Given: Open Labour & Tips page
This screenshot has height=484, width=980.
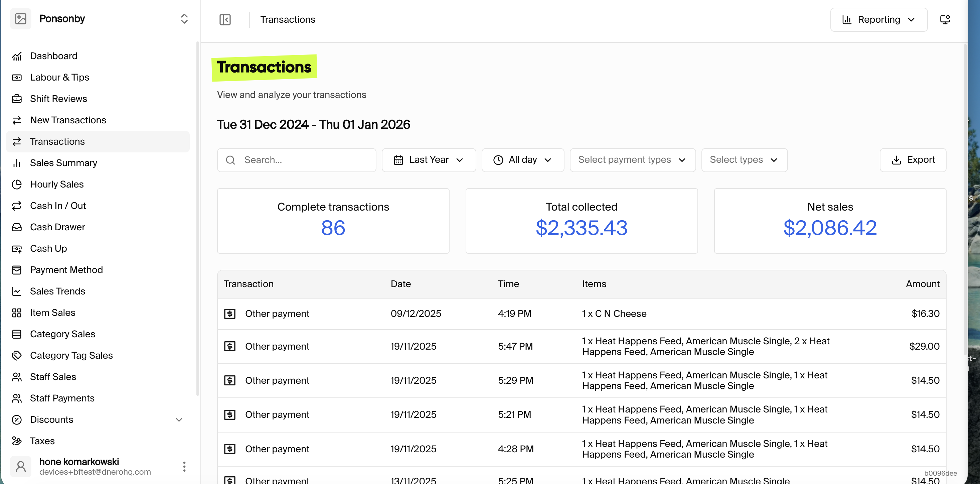Looking at the screenshot, I should tap(98, 78).
